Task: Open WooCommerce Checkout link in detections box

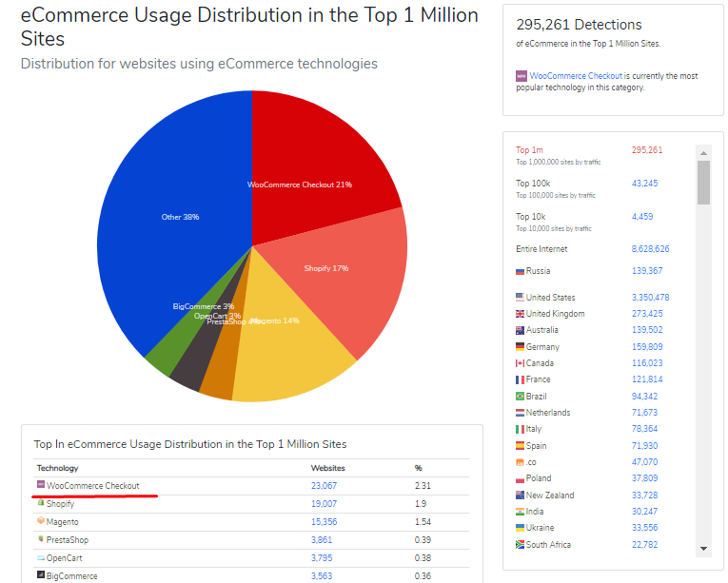Action: (576, 76)
